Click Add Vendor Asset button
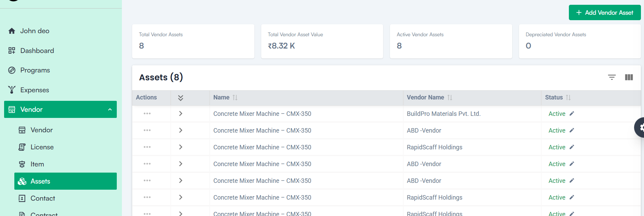 click(605, 13)
